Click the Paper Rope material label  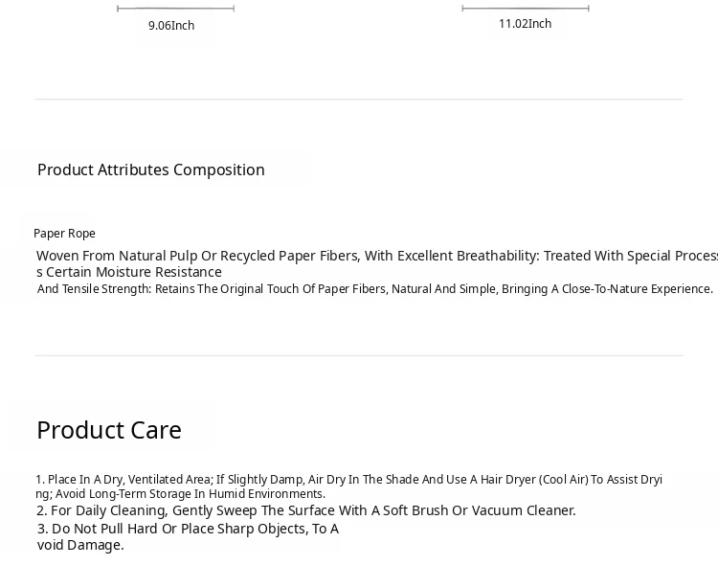64,234
